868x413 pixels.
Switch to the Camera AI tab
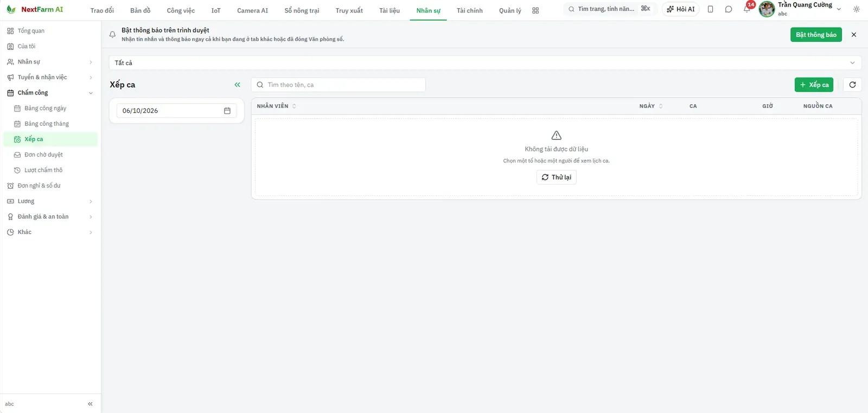click(252, 10)
